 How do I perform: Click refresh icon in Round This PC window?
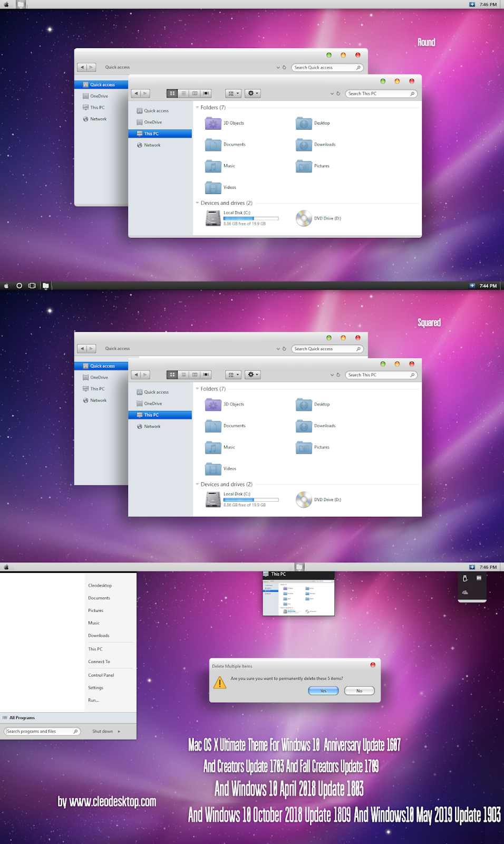(x=338, y=93)
